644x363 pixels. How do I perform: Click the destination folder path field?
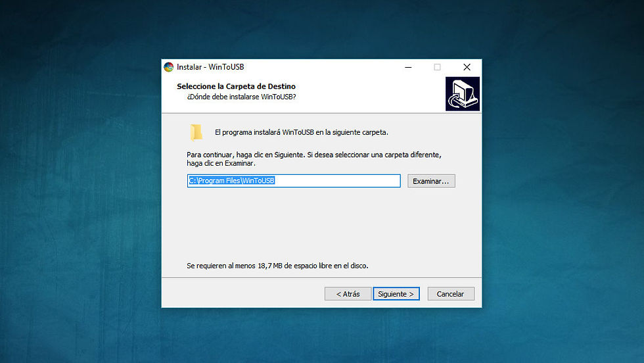(x=294, y=181)
